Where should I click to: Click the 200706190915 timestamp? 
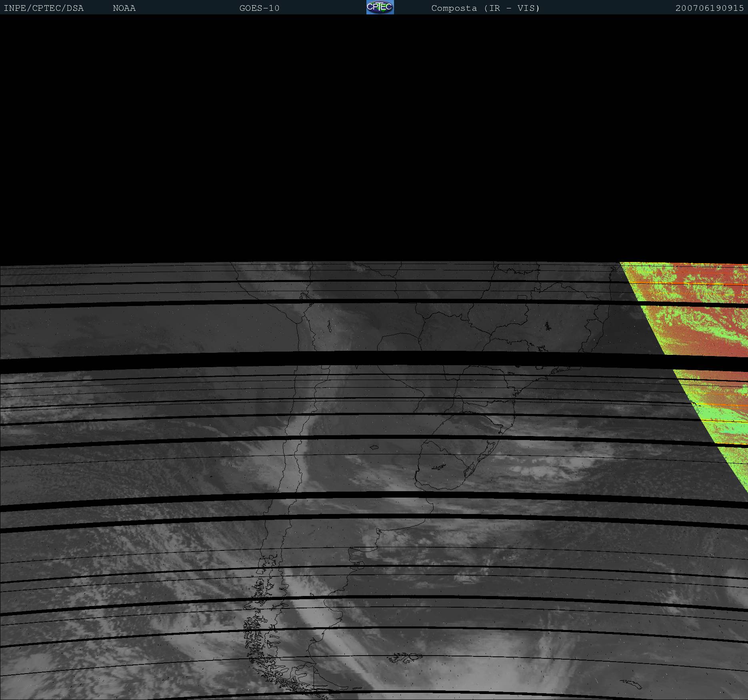(709, 8)
